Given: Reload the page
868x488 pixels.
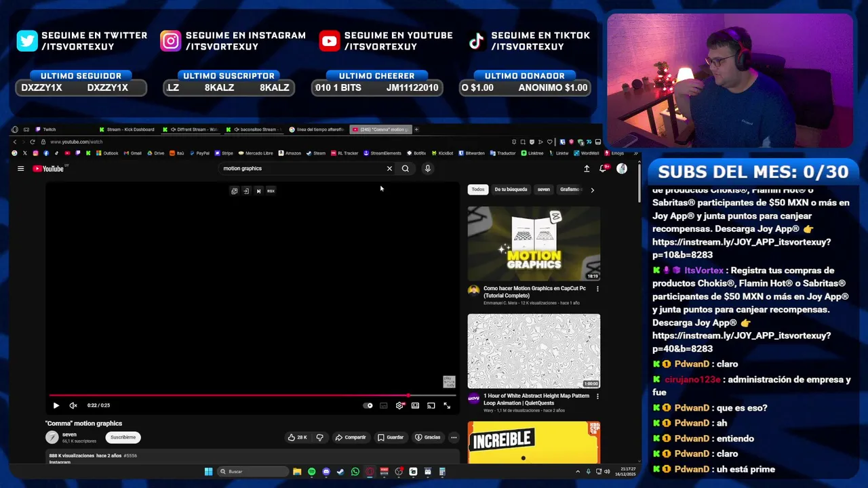Looking at the screenshot, I should pos(33,142).
